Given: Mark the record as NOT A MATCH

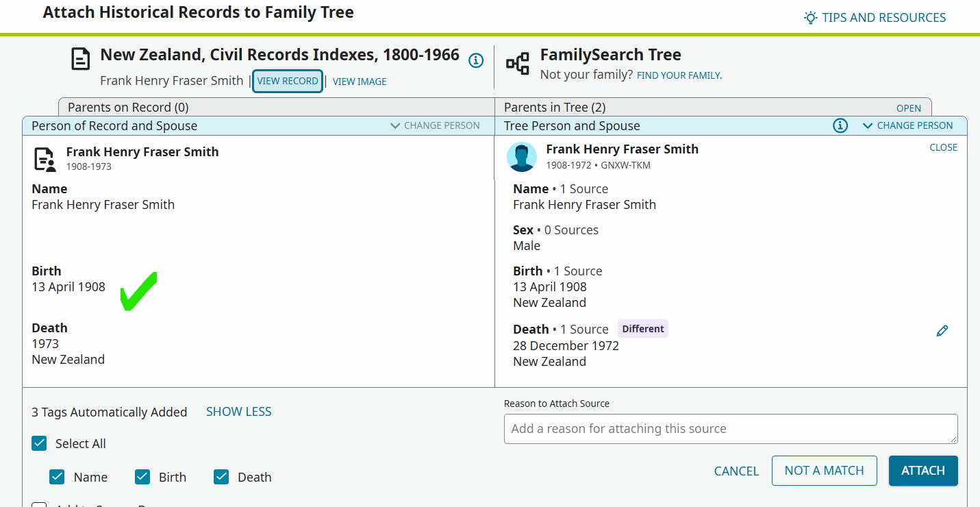Looking at the screenshot, I should click(825, 471).
